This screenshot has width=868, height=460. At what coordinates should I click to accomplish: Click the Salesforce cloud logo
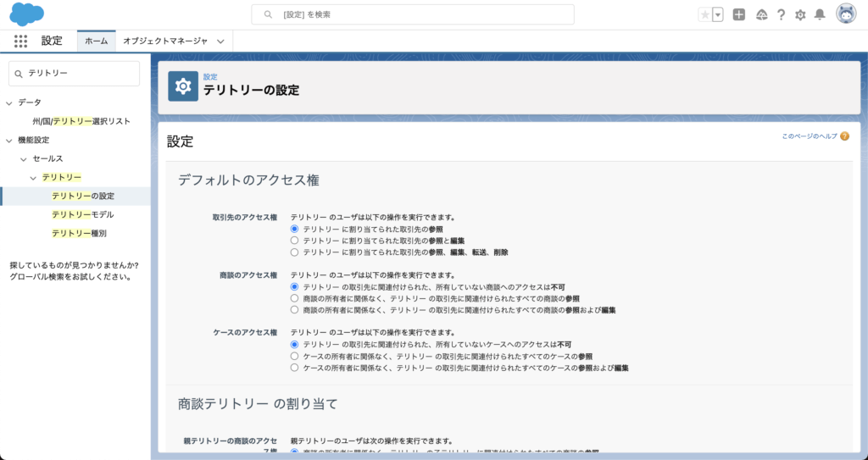pyautogui.click(x=26, y=14)
